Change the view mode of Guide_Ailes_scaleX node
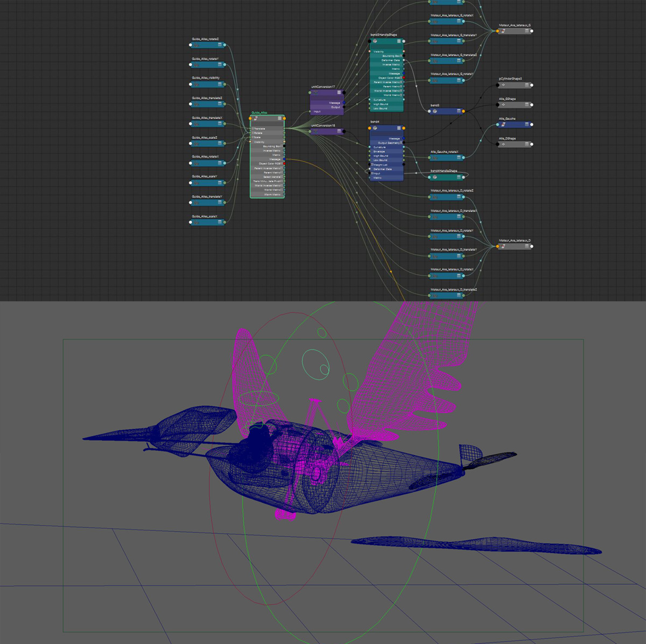646x644 pixels. (x=220, y=222)
